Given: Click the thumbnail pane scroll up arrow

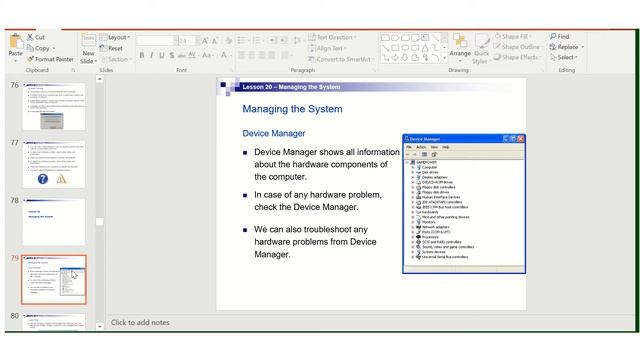Looking at the screenshot, I should click(x=100, y=79).
